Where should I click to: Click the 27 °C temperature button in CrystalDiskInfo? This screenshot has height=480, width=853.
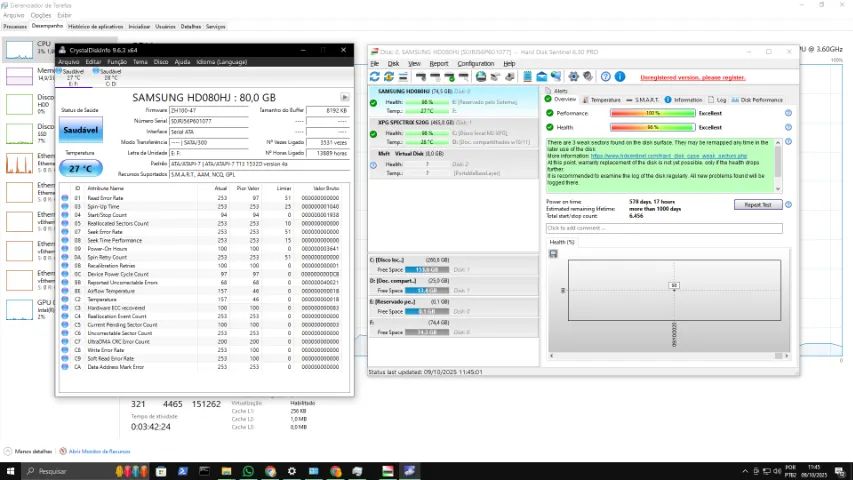point(81,168)
